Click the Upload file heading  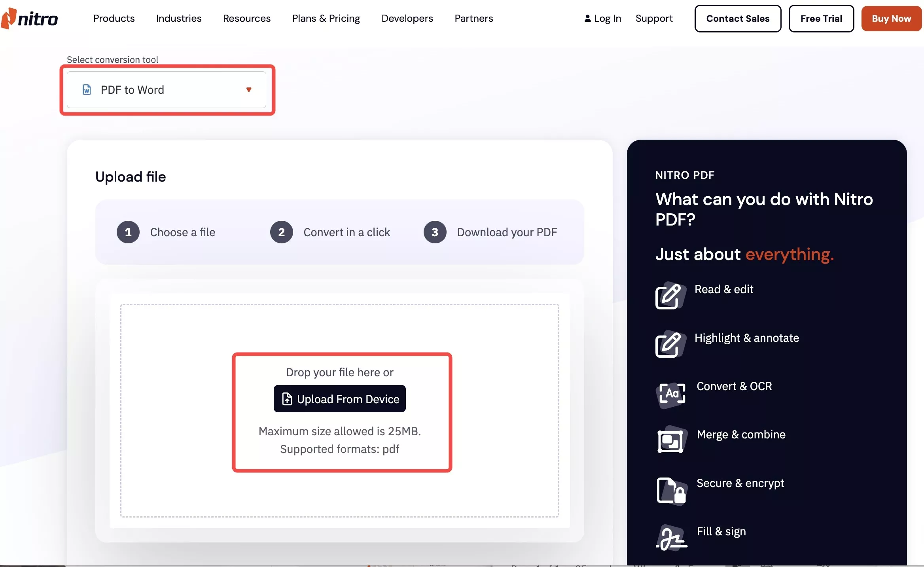click(x=131, y=177)
